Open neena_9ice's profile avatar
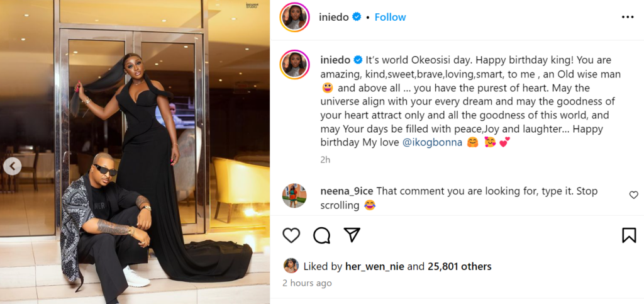The height and width of the screenshot is (304, 644). [x=294, y=196]
